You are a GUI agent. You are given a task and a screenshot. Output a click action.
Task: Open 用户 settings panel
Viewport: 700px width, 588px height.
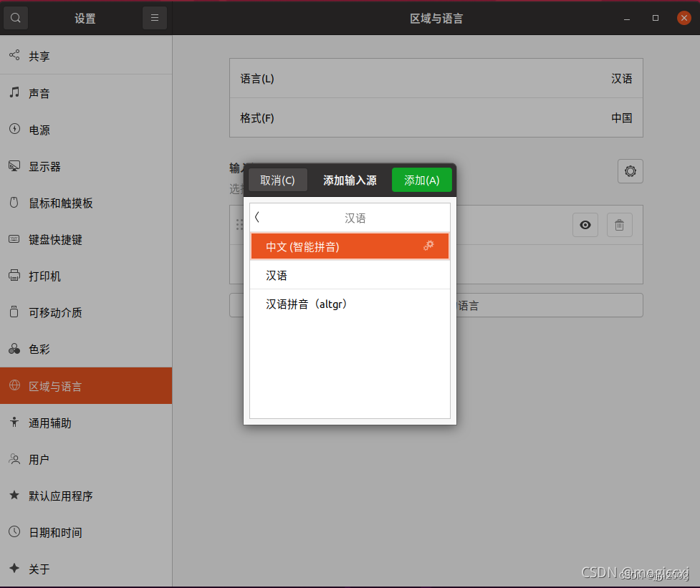(86, 459)
